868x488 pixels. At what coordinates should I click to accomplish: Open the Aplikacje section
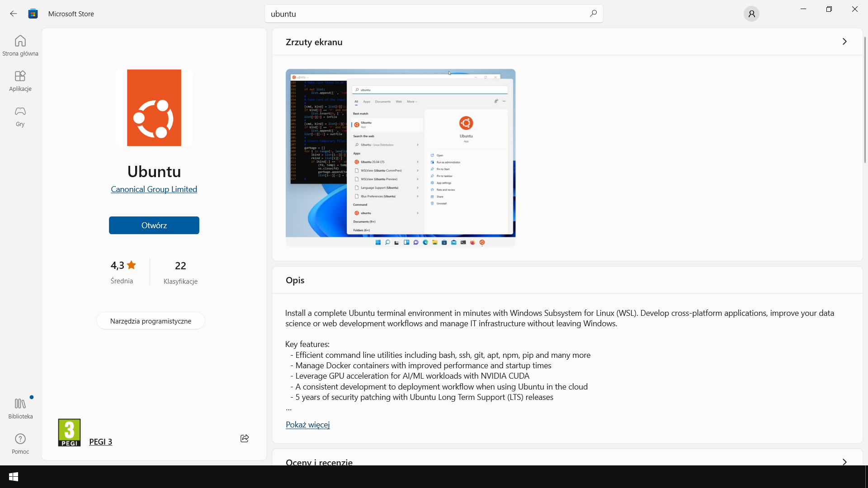coord(20,81)
